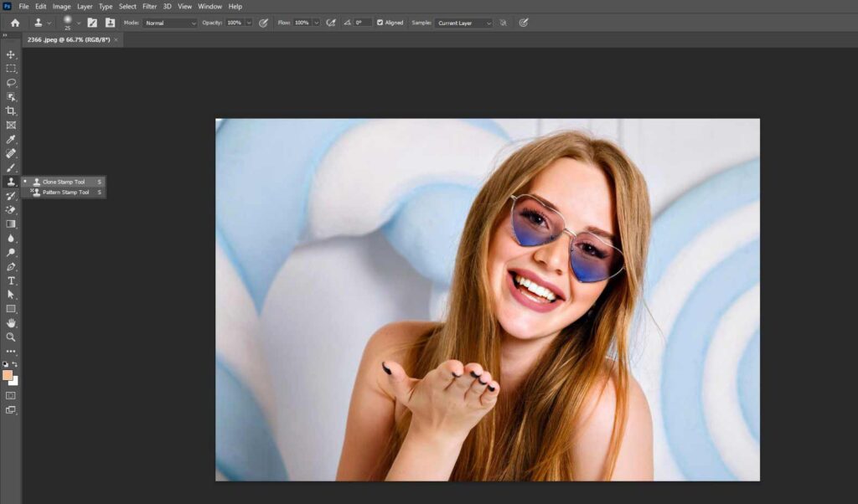The image size is (858, 504).
Task: Open the Layer menu
Action: 85,7
